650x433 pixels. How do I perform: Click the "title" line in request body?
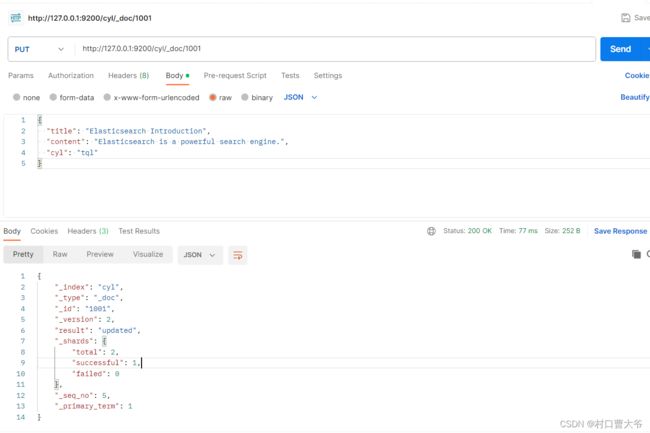point(128,131)
